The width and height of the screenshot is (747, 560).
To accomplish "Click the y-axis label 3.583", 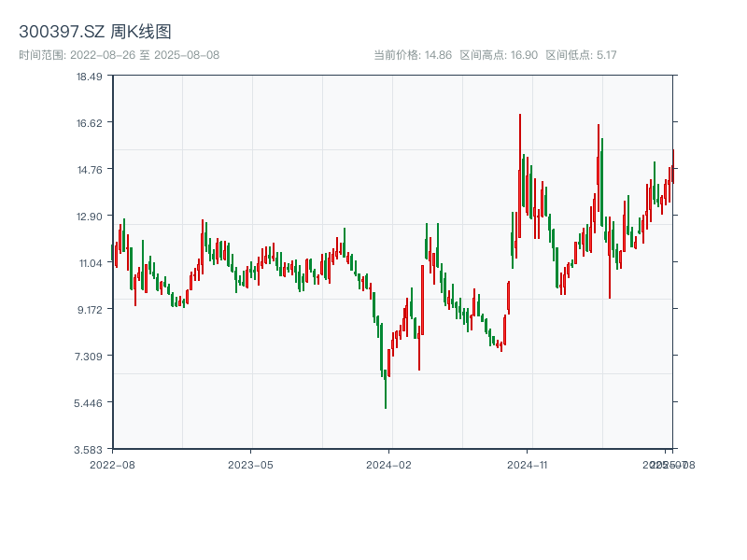I will 88,450.
